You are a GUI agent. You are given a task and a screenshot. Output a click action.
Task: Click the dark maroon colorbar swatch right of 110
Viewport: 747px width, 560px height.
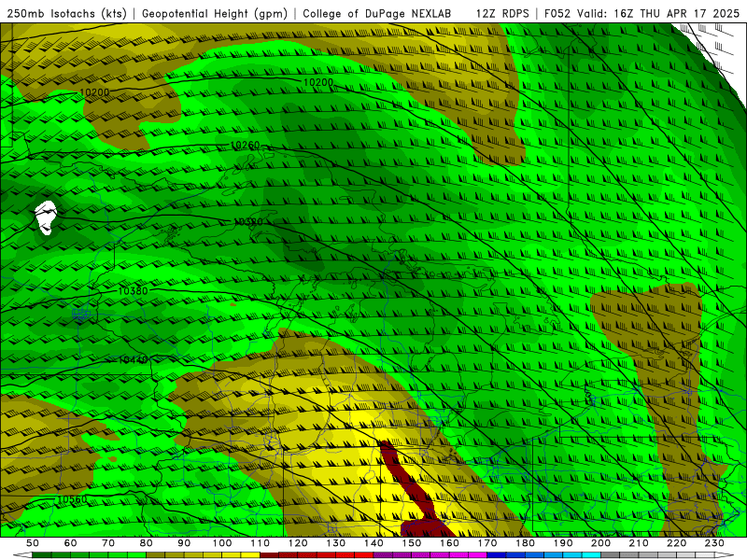(269, 555)
